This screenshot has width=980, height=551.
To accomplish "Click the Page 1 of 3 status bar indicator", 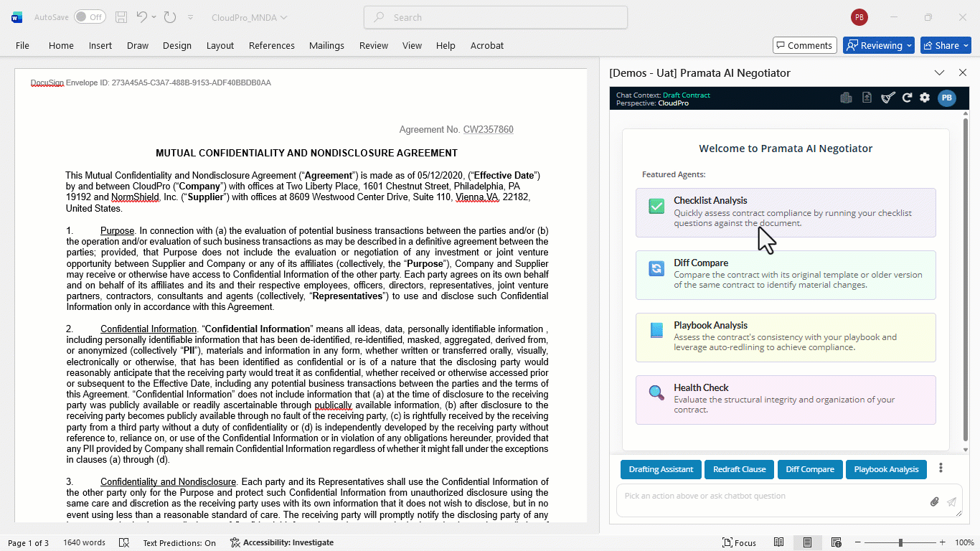I will click(x=28, y=543).
